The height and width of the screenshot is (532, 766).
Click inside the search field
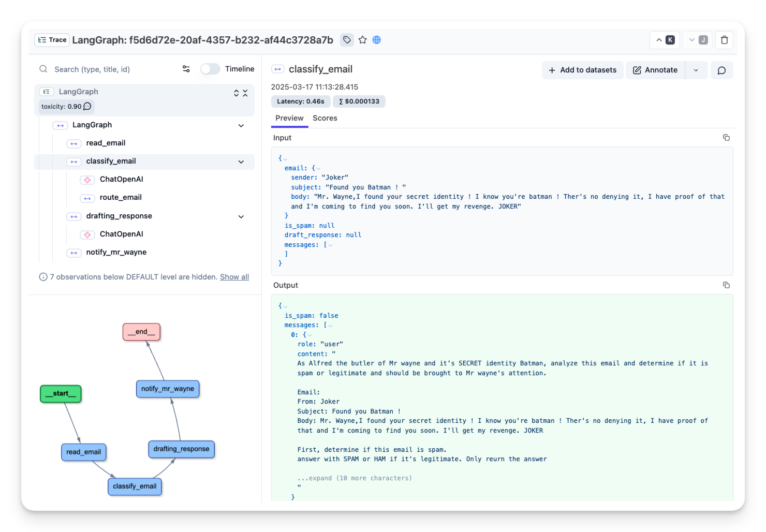tap(104, 69)
